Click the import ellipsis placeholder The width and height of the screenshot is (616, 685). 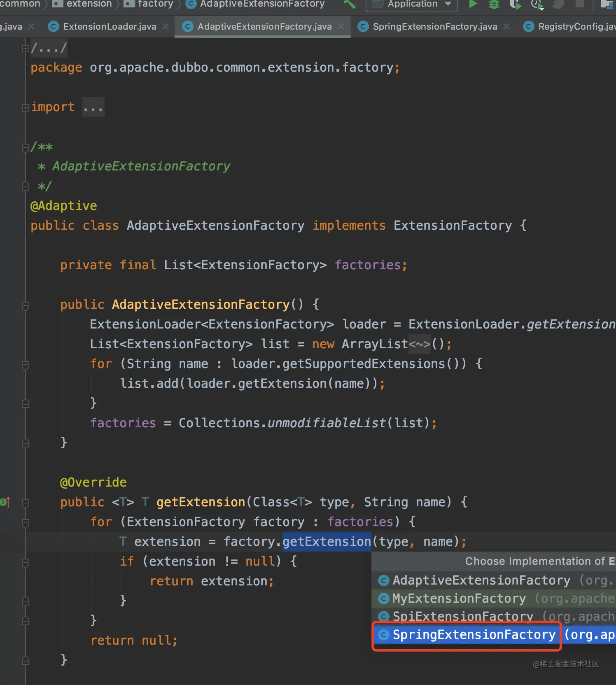click(93, 107)
